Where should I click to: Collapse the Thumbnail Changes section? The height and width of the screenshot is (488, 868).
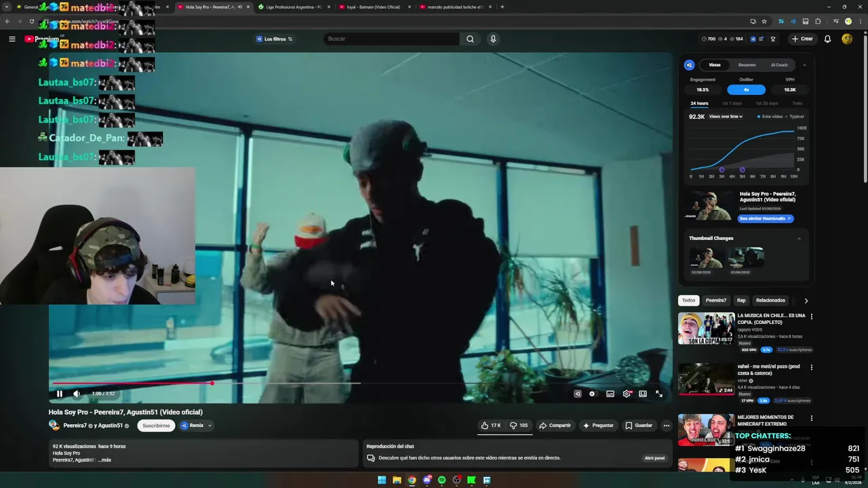point(799,239)
